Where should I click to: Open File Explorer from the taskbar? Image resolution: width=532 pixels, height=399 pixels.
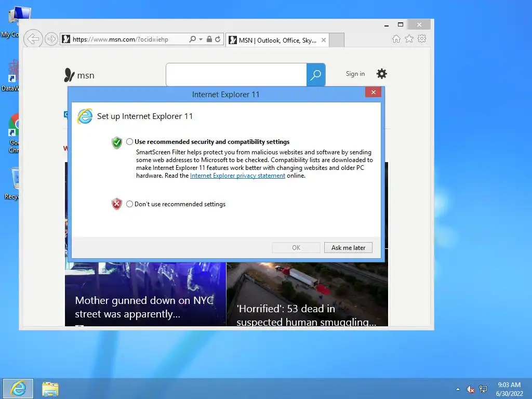tap(50, 389)
